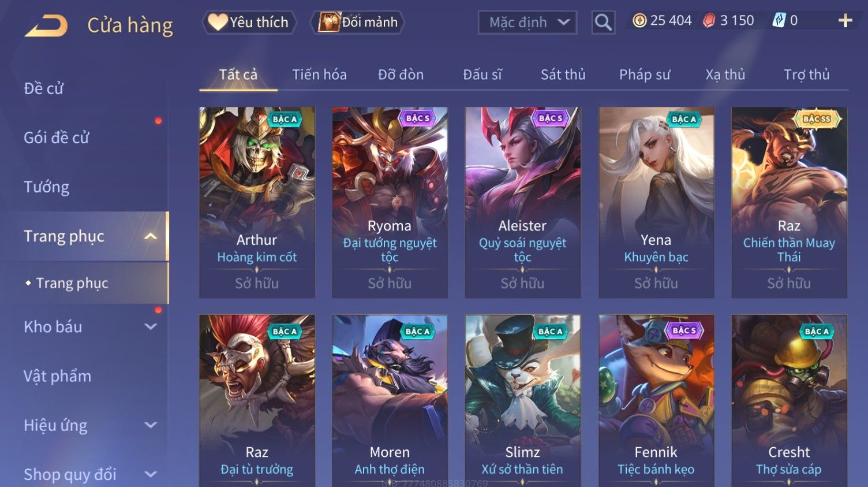Open Yêu thích favorites heart button
Screen dimensions: 868x487
[x=249, y=22]
